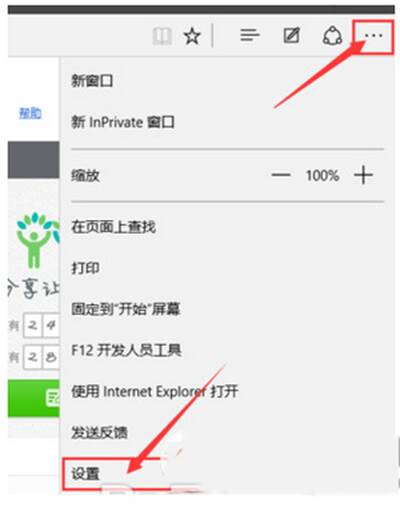Choose 在页面上查找 from the menu

coord(113,227)
